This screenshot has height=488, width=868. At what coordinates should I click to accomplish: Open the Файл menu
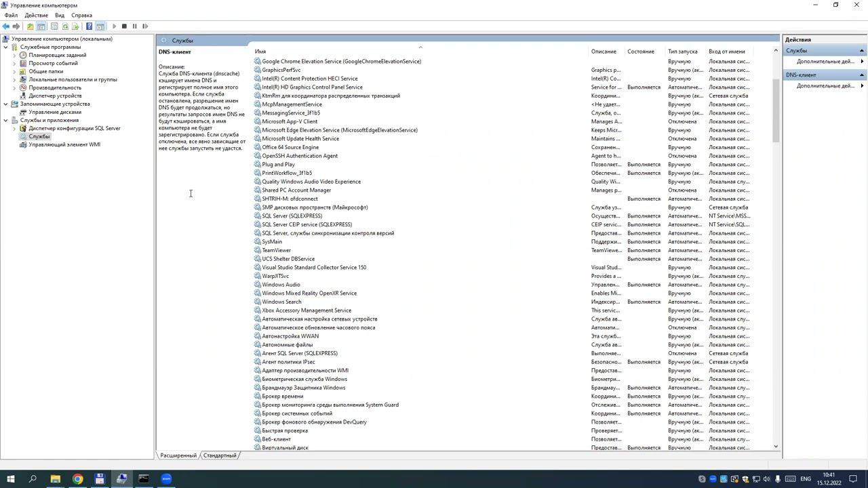tap(11, 15)
